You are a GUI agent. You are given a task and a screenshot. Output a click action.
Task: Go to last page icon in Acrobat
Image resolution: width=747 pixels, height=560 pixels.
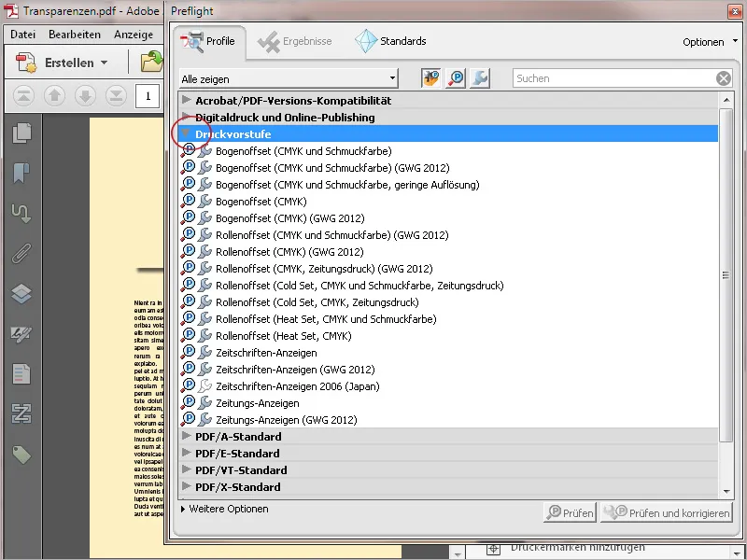point(116,96)
